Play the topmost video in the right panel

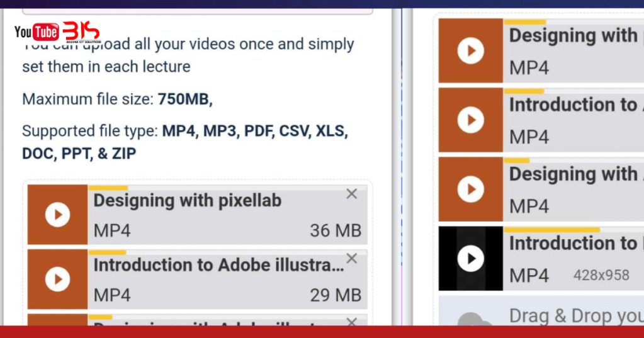[x=471, y=51]
